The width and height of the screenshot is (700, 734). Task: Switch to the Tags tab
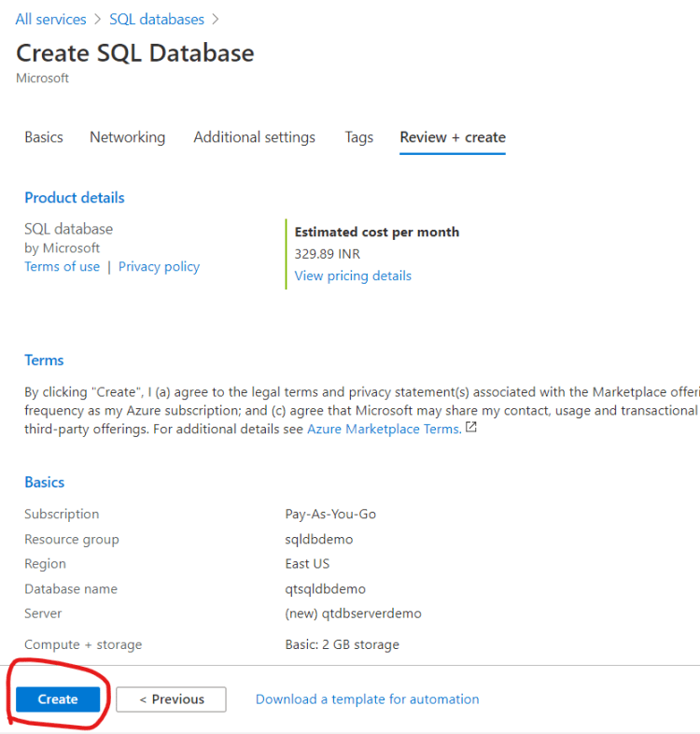359,137
